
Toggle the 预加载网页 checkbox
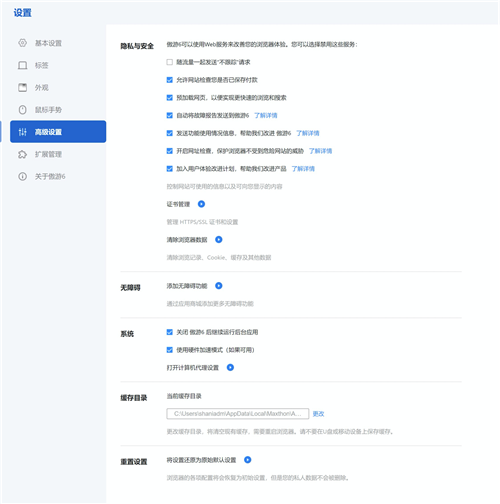(x=170, y=98)
